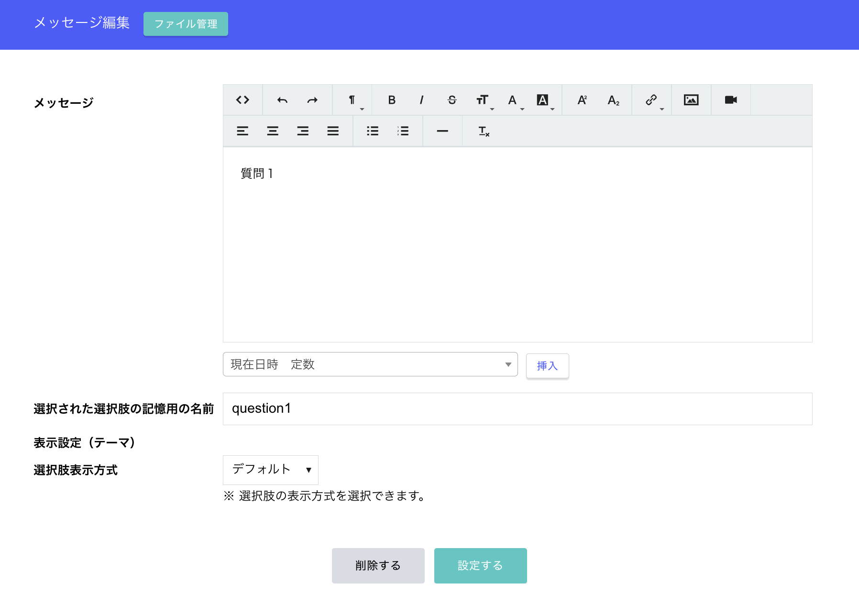Viewport: 859px width, 616px height.
Task: Align text to the right
Action: tap(303, 131)
